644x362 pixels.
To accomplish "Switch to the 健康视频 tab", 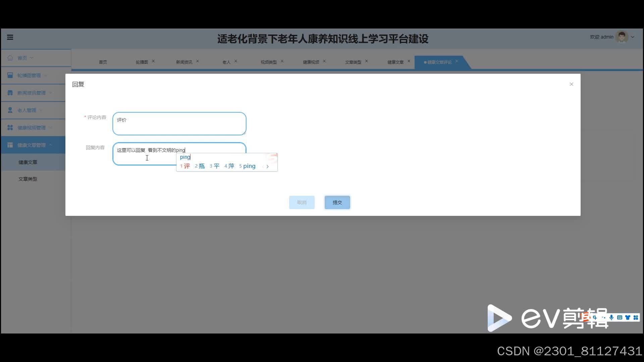I will pos(311,62).
